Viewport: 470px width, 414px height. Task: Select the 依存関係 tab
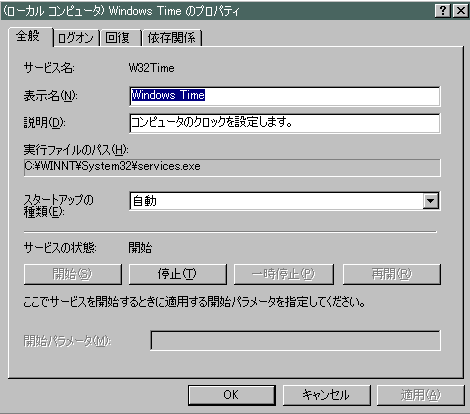172,38
